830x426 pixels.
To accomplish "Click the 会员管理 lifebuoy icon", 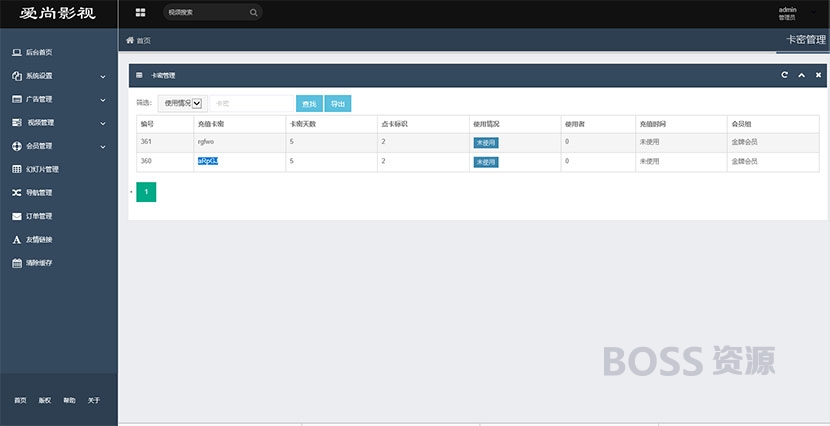I will point(17,146).
